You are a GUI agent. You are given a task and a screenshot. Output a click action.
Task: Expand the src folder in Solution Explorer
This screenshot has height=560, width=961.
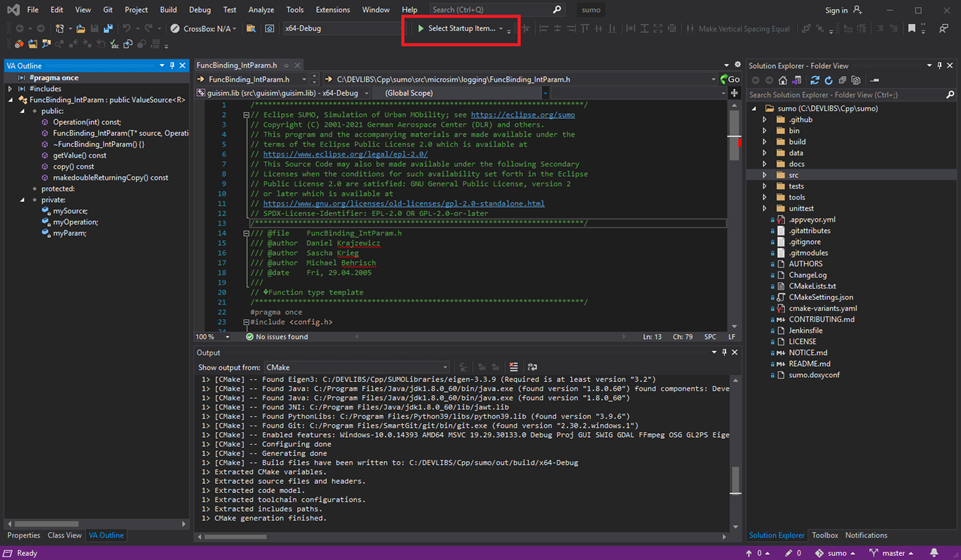(x=765, y=175)
